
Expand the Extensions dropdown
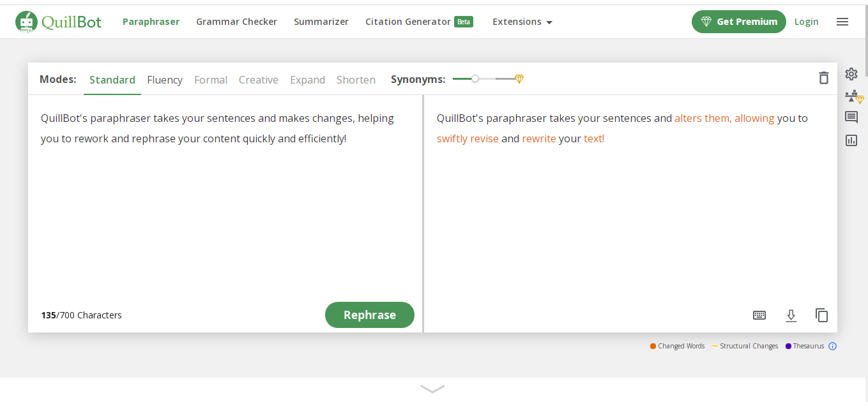522,22
